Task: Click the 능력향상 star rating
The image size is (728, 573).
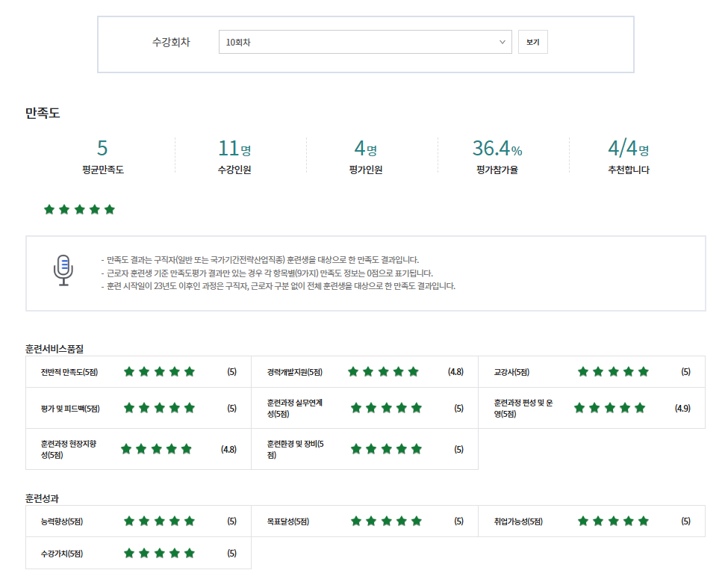Action: point(159,521)
